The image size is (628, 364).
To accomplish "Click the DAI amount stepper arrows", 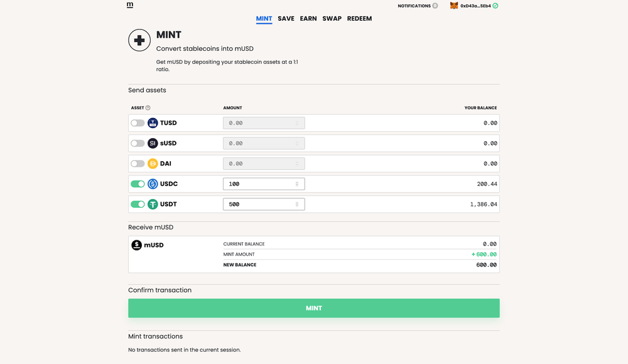I will point(297,163).
